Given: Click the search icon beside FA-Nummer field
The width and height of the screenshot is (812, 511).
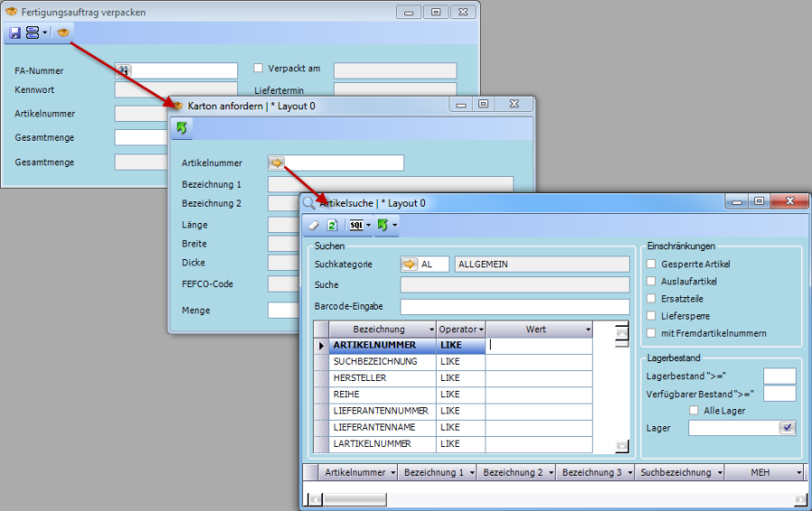Looking at the screenshot, I should coord(124,70).
